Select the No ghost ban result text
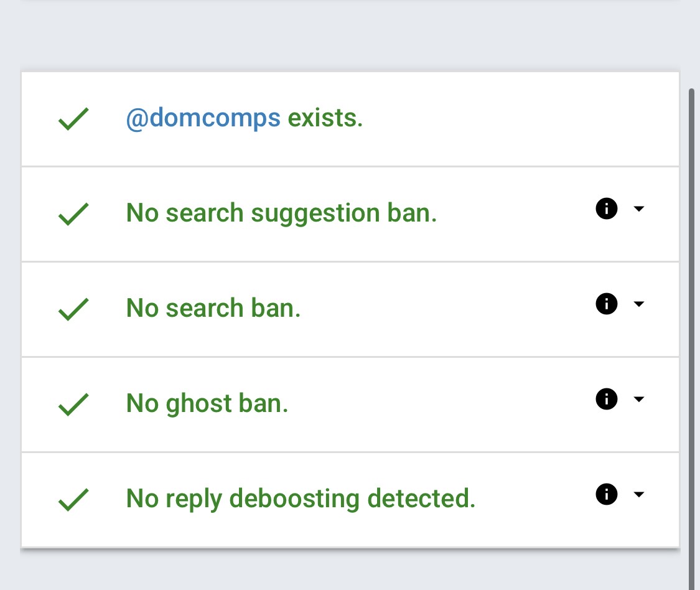The height and width of the screenshot is (590, 700). tap(207, 404)
